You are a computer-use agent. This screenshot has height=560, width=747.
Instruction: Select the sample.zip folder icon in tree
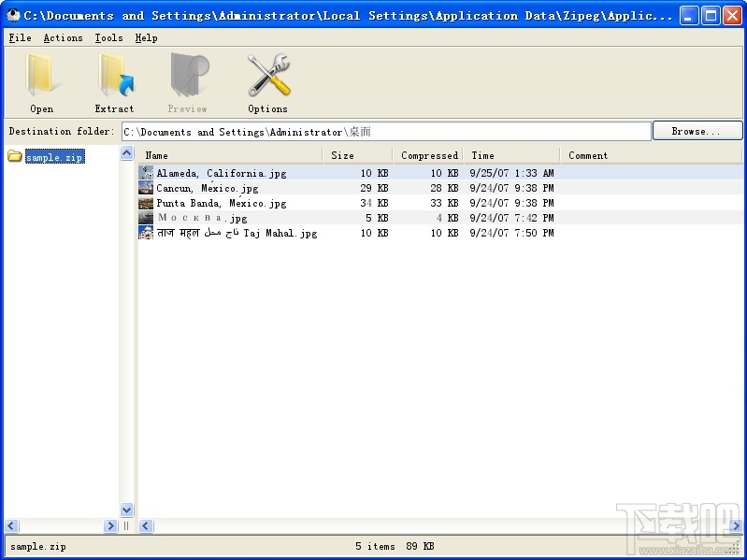point(15,156)
